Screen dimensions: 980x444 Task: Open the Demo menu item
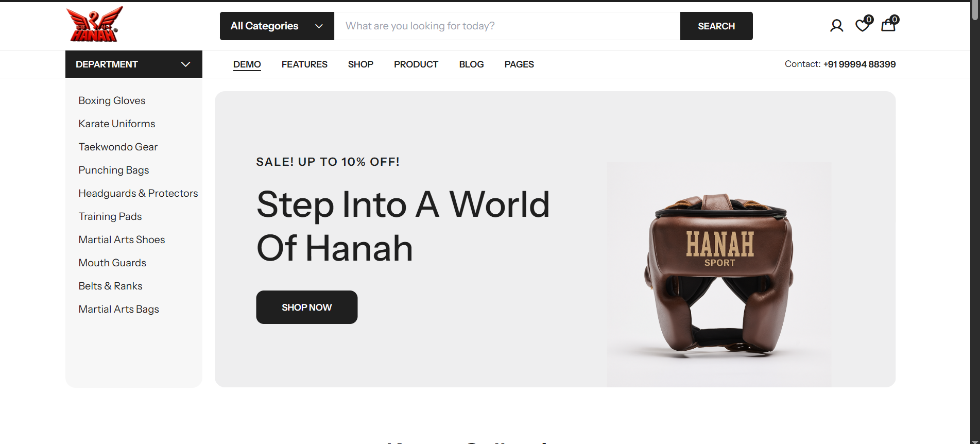(247, 64)
